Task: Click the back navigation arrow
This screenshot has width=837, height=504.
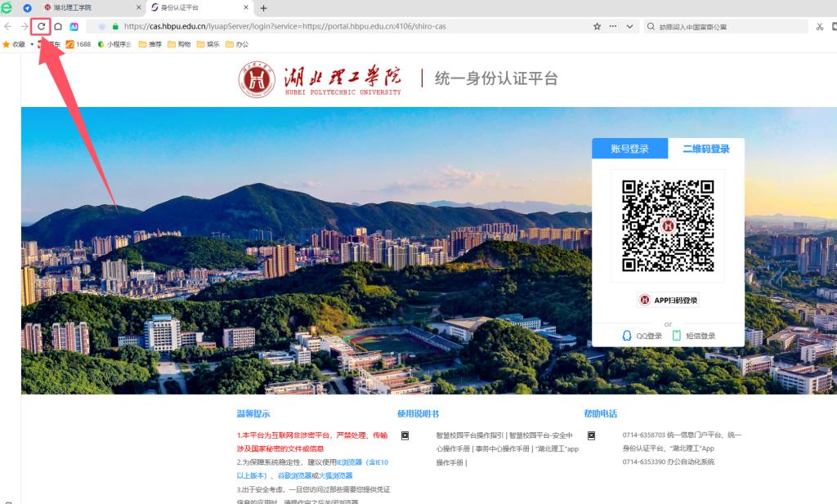Action: [x=8, y=26]
